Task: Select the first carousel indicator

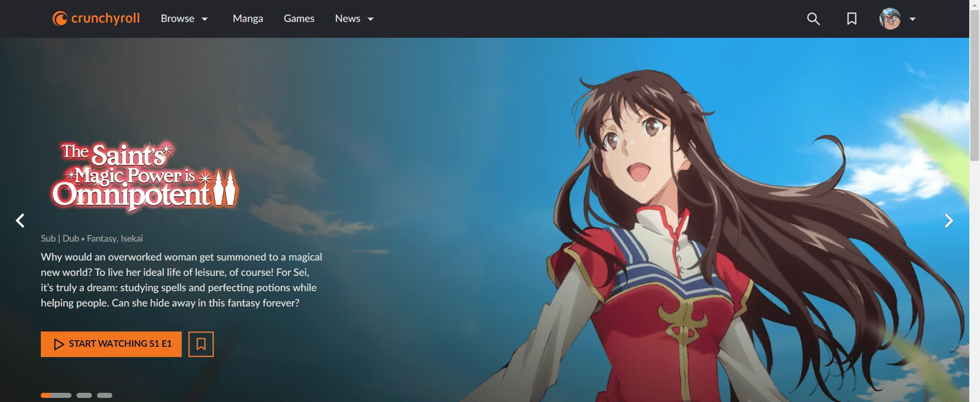Action: tap(56, 395)
